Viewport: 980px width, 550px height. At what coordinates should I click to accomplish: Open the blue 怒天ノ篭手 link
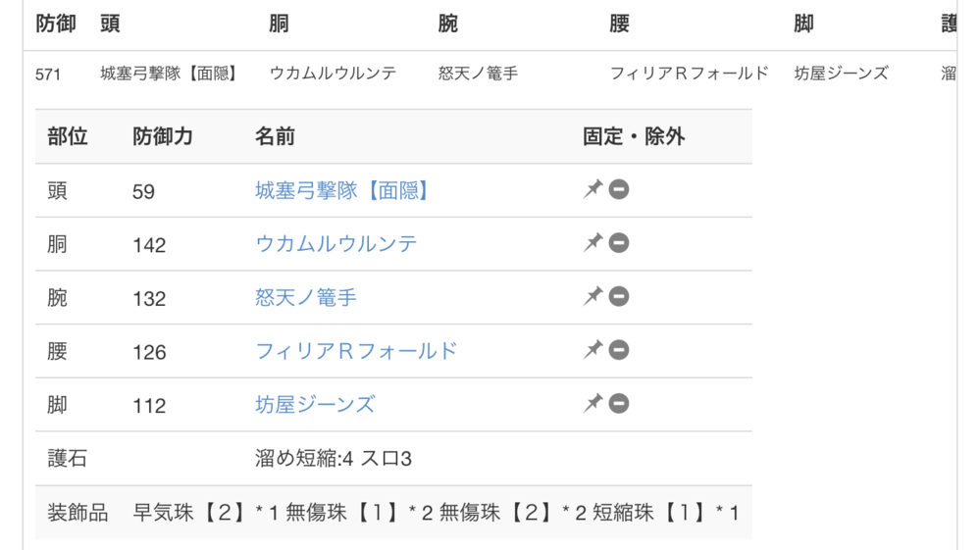pyautogui.click(x=306, y=297)
